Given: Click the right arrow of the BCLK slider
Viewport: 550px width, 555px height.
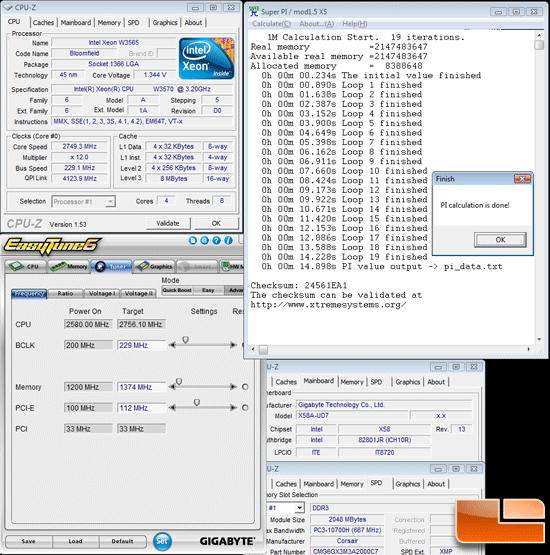Looking at the screenshot, I should (233, 345).
